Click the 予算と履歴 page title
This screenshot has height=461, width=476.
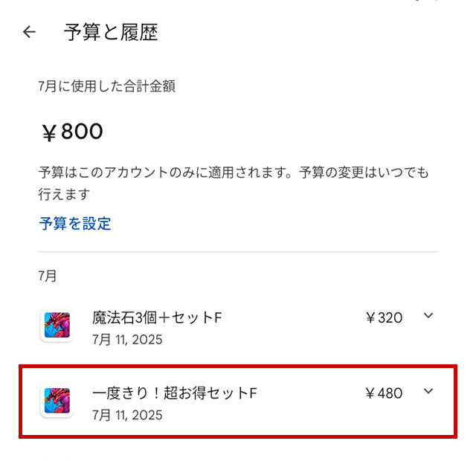[111, 32]
